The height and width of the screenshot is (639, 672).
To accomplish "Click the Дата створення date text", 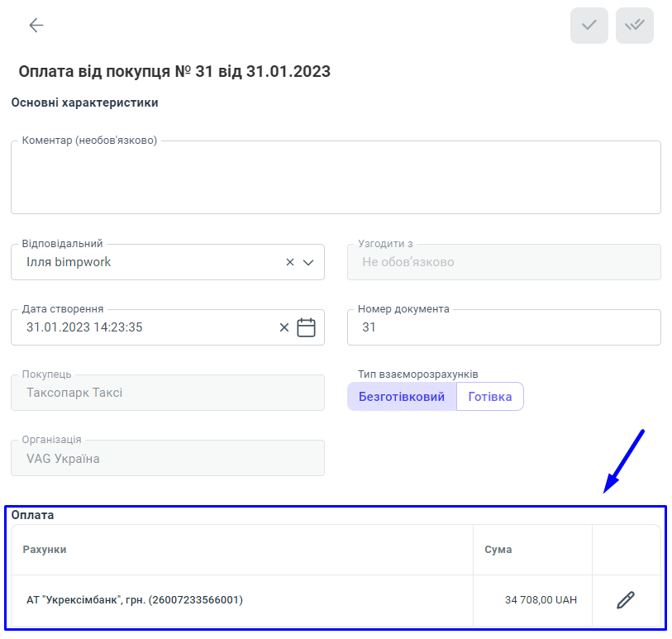I will [x=84, y=327].
